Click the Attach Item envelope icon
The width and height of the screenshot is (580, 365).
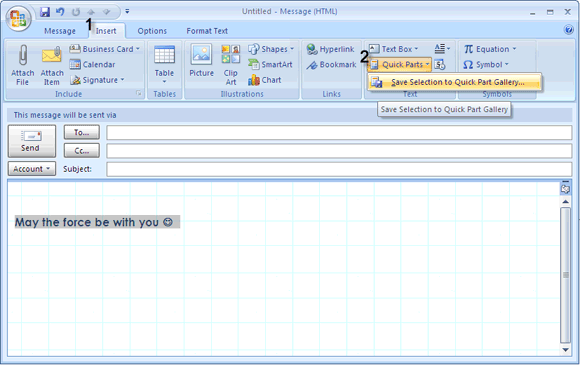[51, 65]
